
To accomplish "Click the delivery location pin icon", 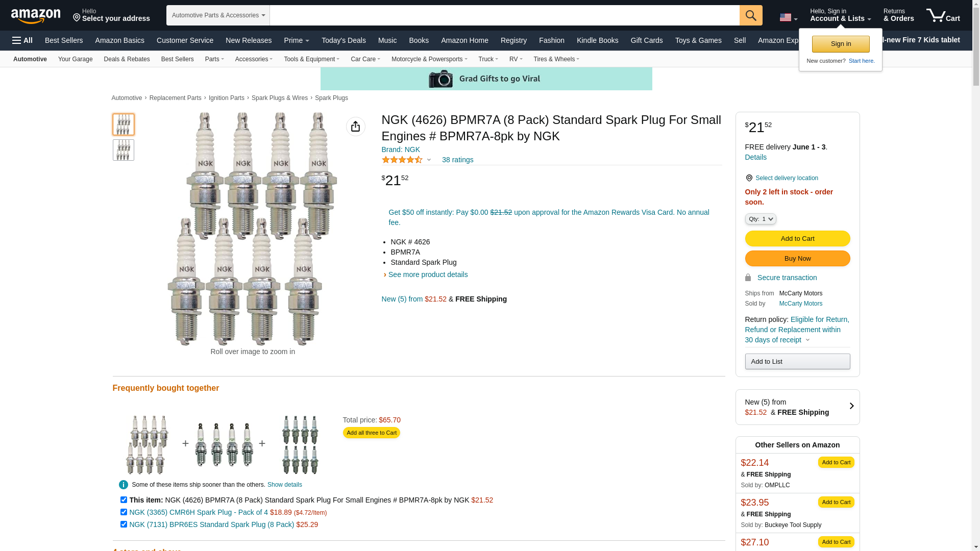I will point(749,178).
